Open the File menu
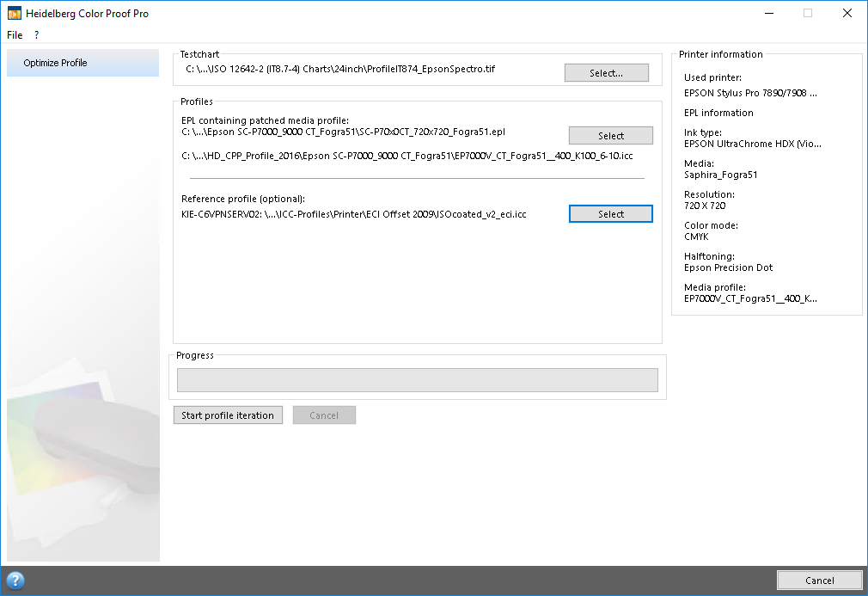 [x=15, y=35]
